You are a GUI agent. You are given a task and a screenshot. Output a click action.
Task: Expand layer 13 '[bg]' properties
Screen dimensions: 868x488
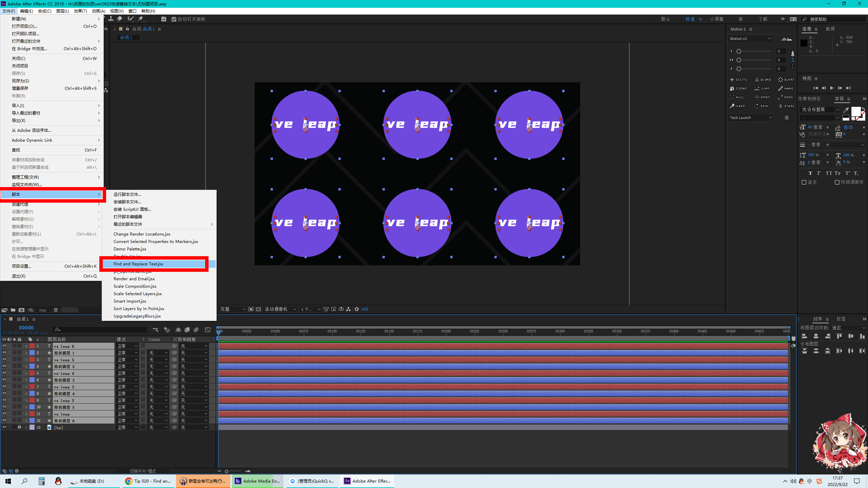26,427
